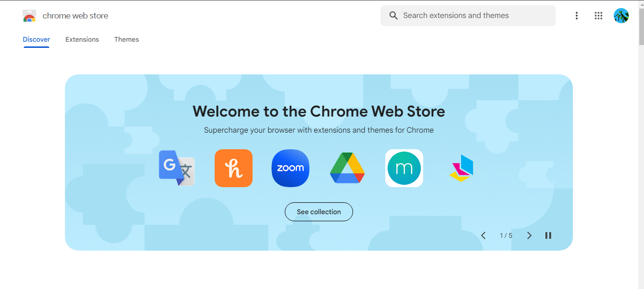Open the Google Translate extension icon
644x289 pixels.
point(177,168)
